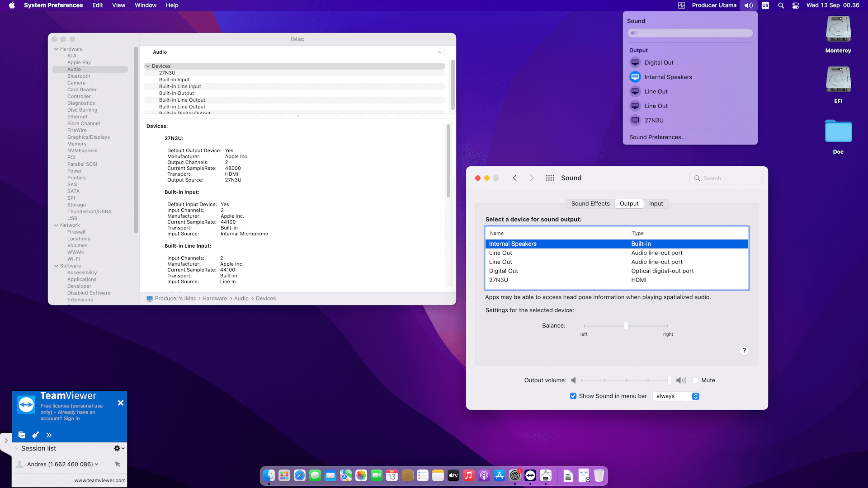Collapse the Hardware section in sidebar
Image resolution: width=868 pixels, height=488 pixels.
(x=56, y=49)
